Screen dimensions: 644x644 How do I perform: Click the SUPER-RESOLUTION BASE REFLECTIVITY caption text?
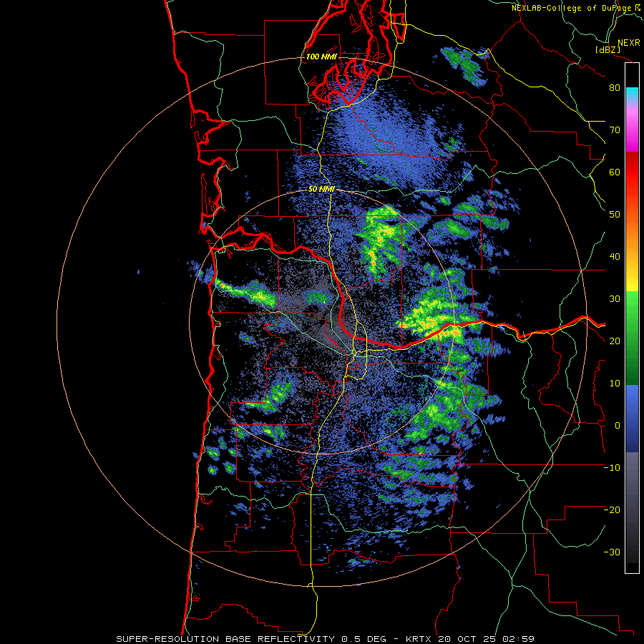(225, 639)
